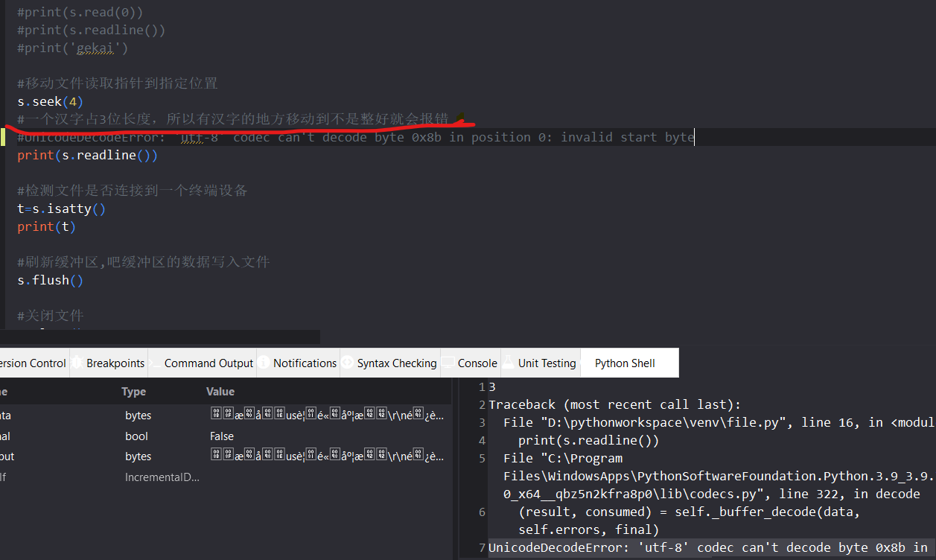Image resolution: width=936 pixels, height=560 pixels.
Task: Click the '#移动文件读取指针到指定位置' comment
Action: (118, 83)
